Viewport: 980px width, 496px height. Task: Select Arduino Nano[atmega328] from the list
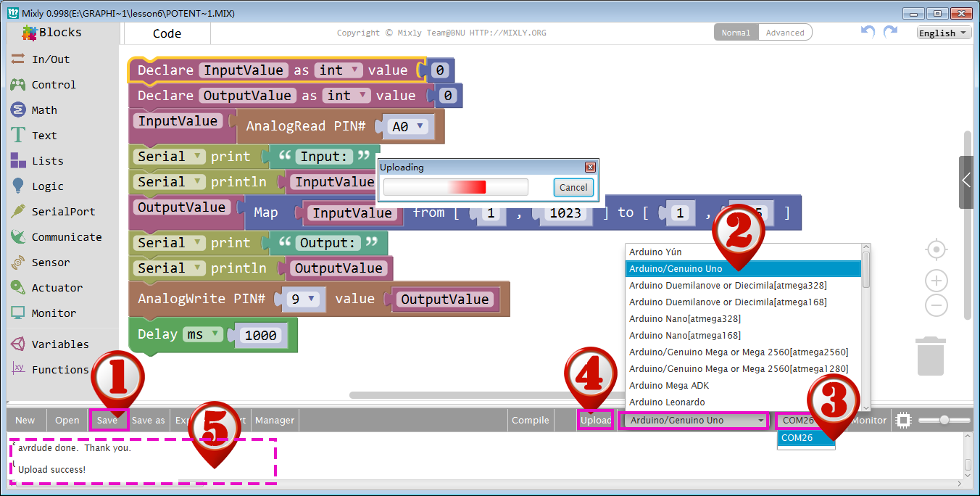743,318
